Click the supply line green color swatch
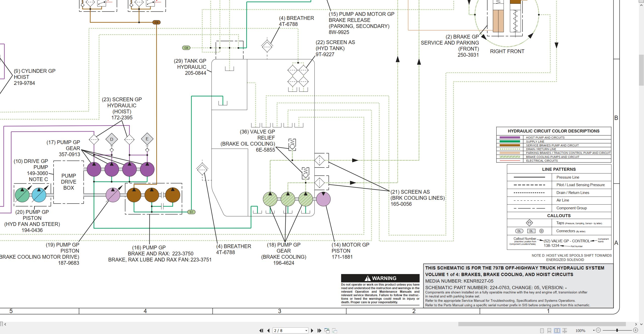 pos(510,142)
